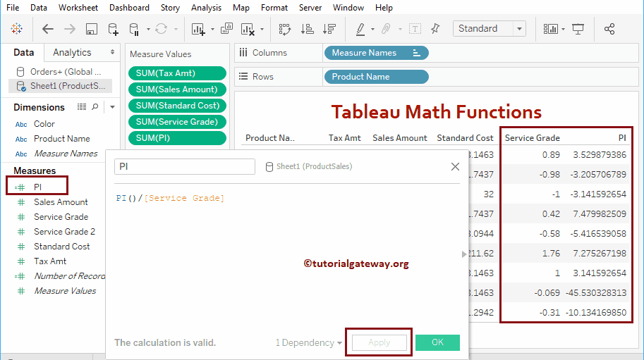The height and width of the screenshot is (360, 644).
Task: Click the Presentation Mode icon
Action: click(x=578, y=29)
